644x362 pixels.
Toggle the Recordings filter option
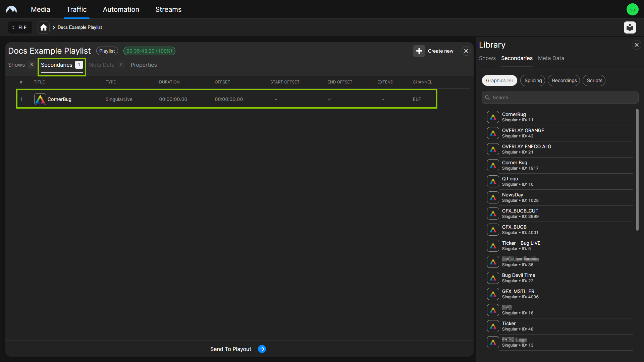point(565,80)
